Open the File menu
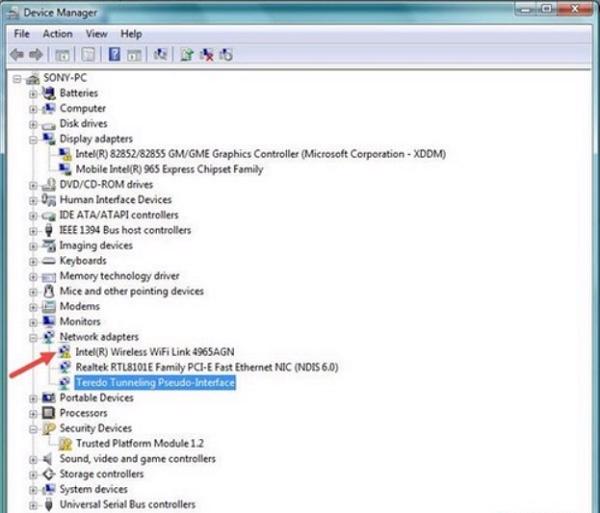The height and width of the screenshot is (513, 600). 21,34
